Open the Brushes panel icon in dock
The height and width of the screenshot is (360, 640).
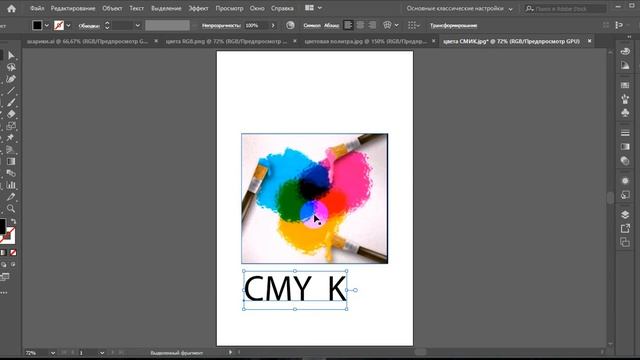(625, 99)
